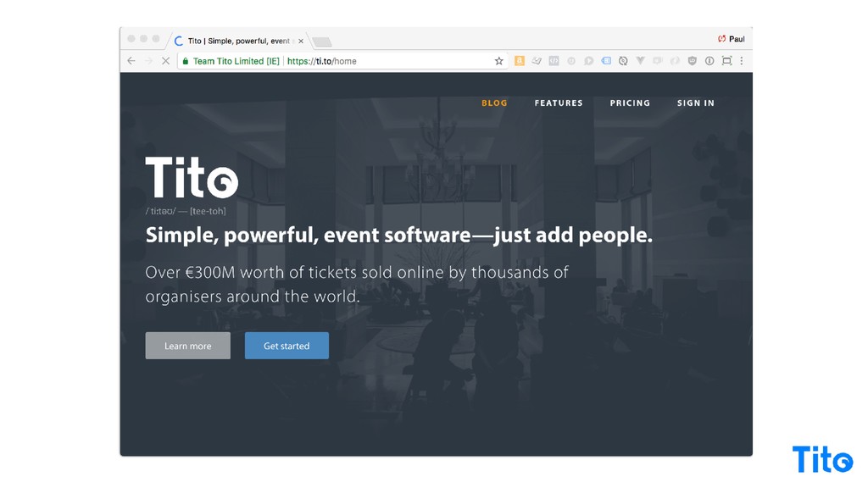Open Chrome's three-dot menu

pyautogui.click(x=742, y=61)
